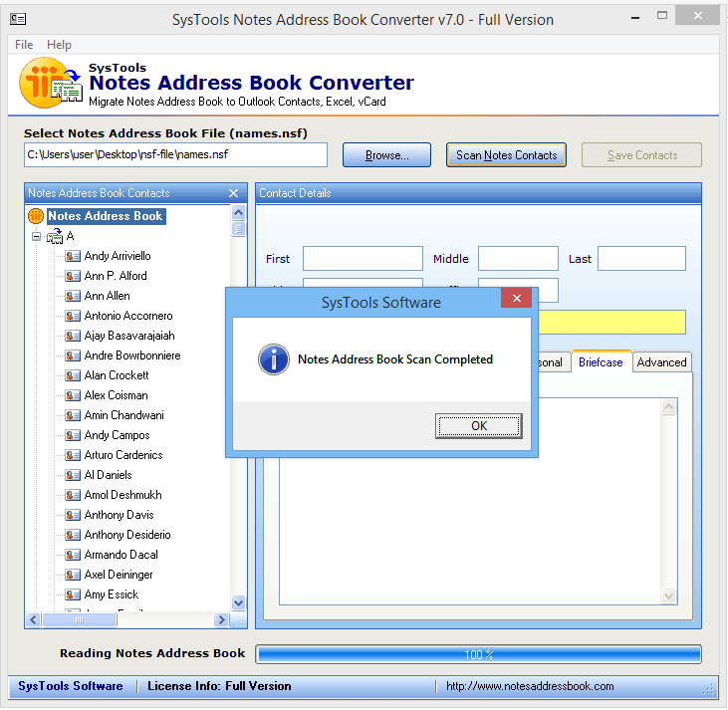Click contact card icon for Ann Allen
Viewport: 728px width, 710px height.
[73, 296]
